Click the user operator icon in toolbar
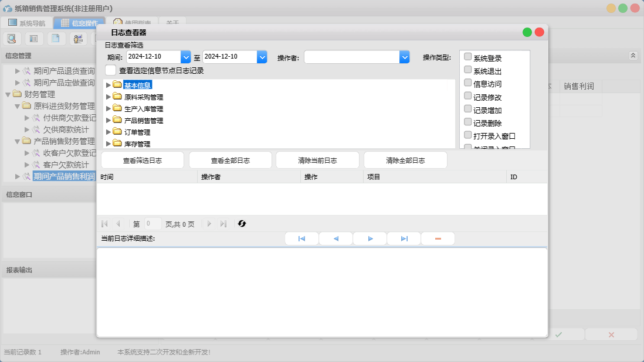 (77, 39)
